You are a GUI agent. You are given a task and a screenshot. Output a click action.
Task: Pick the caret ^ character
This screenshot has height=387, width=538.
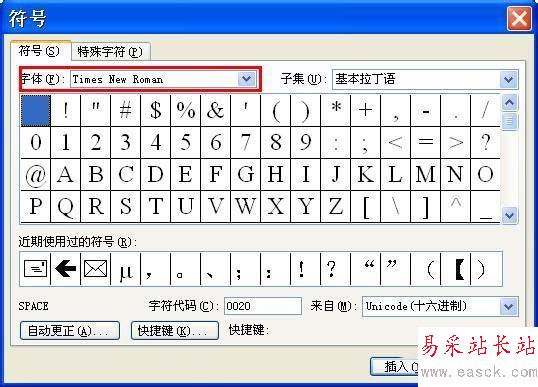[x=456, y=206]
